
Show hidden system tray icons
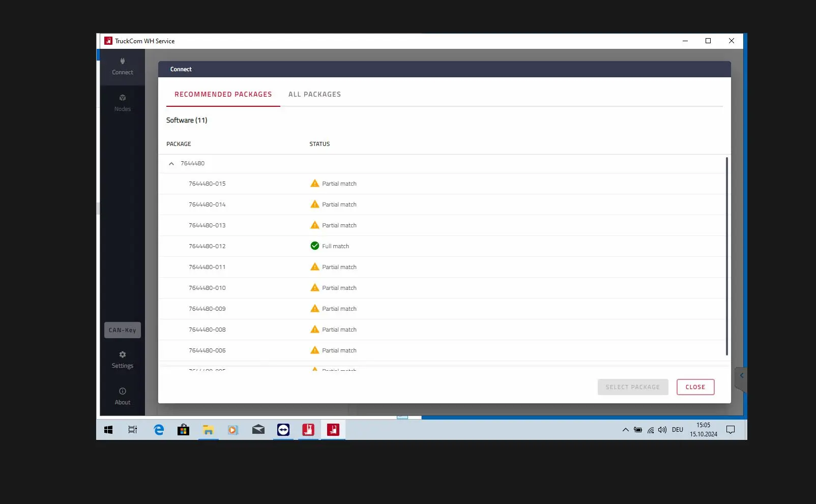pos(626,430)
